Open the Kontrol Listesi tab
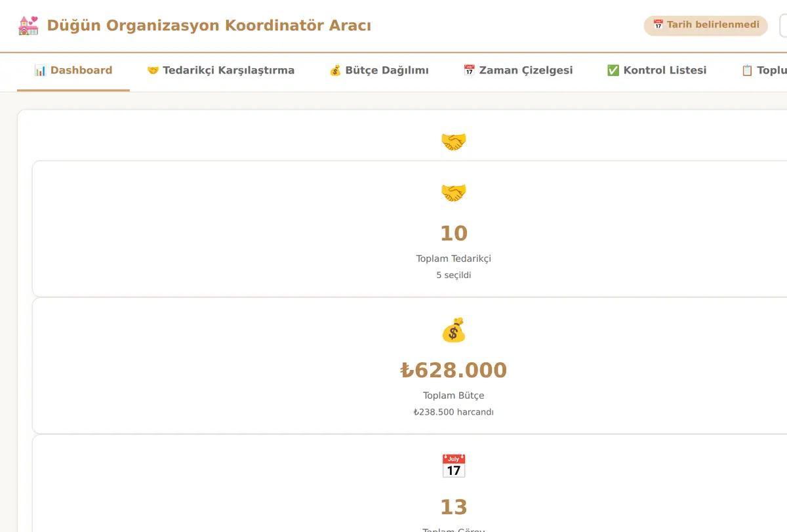The image size is (787, 532). click(657, 70)
